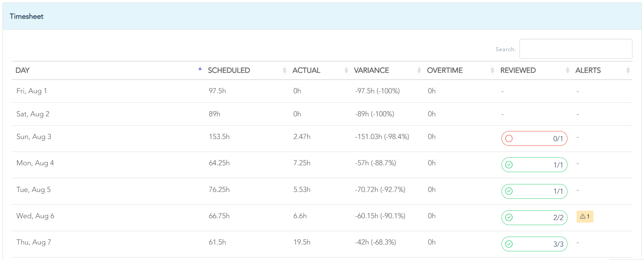Sort by REVIEWED column header
The height and width of the screenshot is (260, 644).
click(518, 70)
